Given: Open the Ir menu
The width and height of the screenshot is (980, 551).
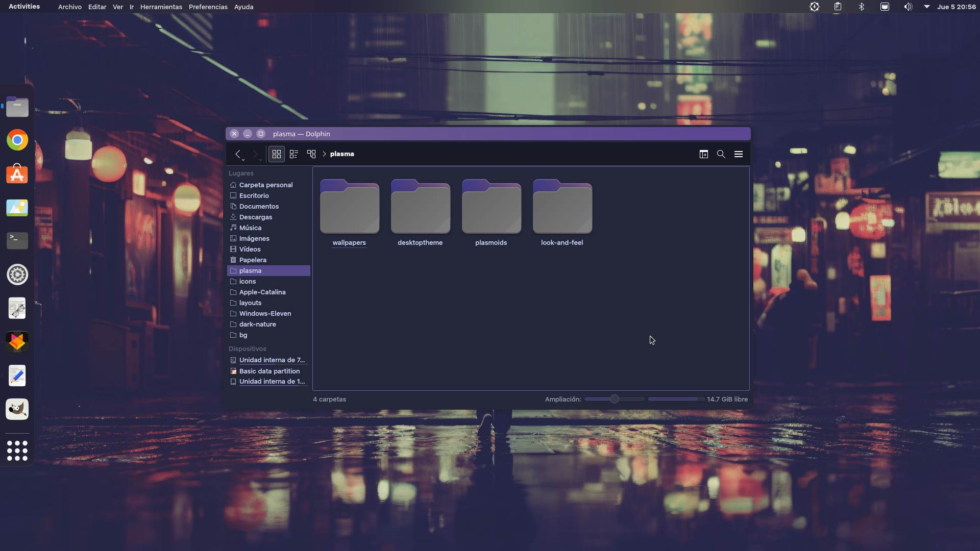Looking at the screenshot, I should pos(132,7).
